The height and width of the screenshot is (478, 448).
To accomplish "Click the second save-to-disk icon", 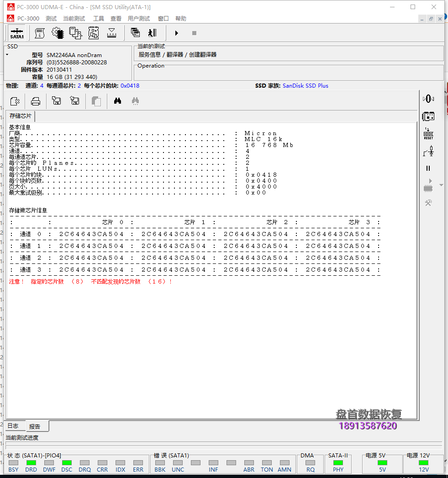I will 74,100.
